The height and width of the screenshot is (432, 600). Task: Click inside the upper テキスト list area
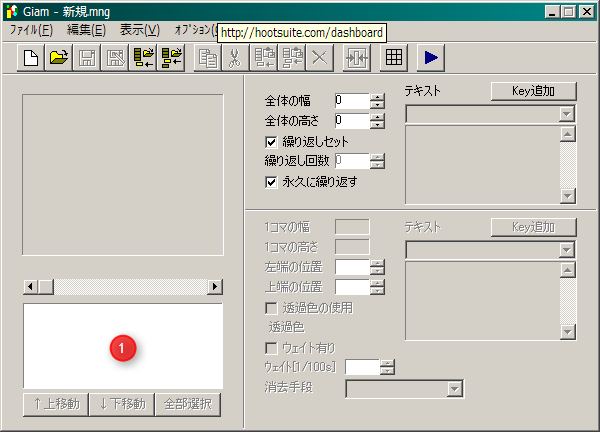(x=483, y=165)
